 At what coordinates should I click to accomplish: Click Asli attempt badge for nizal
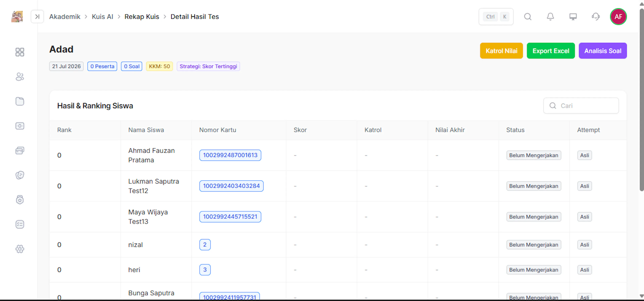click(584, 245)
